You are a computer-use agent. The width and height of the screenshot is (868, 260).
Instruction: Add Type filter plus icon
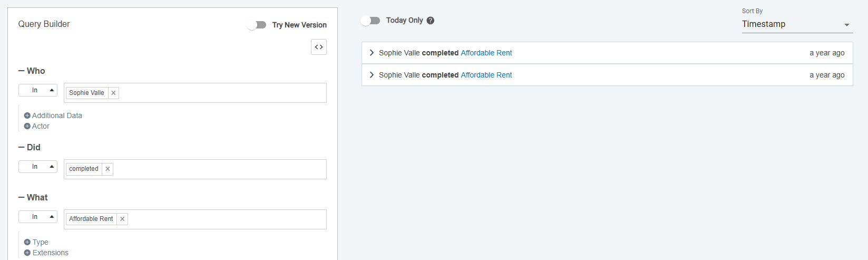click(27, 242)
